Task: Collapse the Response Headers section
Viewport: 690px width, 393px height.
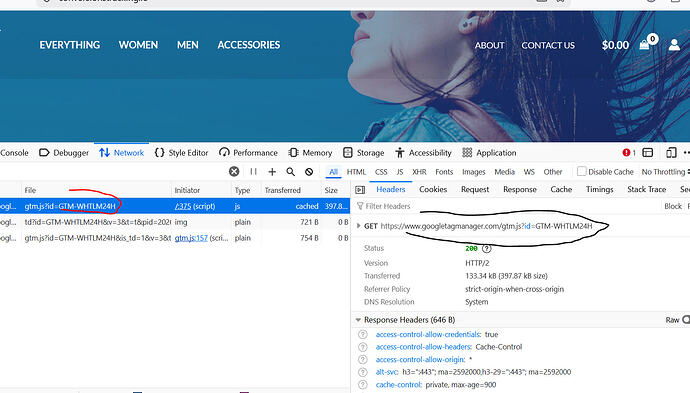Action: click(358, 320)
